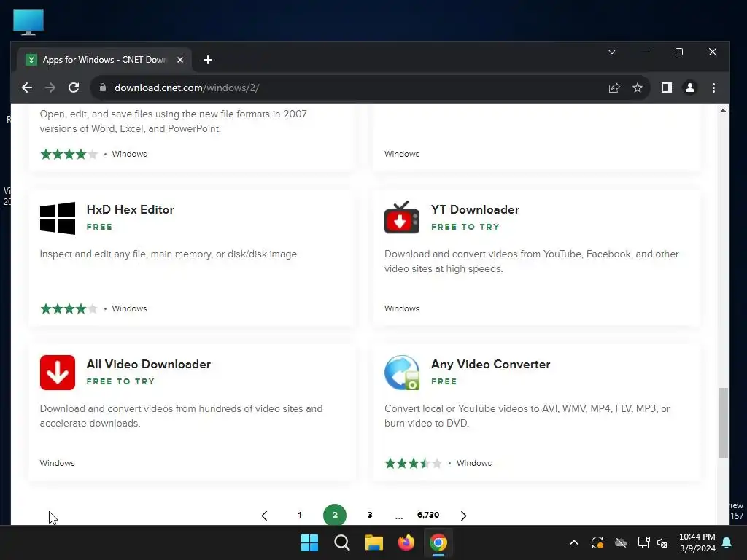
Task: Click All Video Downloader FREE TO TRY label
Action: (x=120, y=381)
